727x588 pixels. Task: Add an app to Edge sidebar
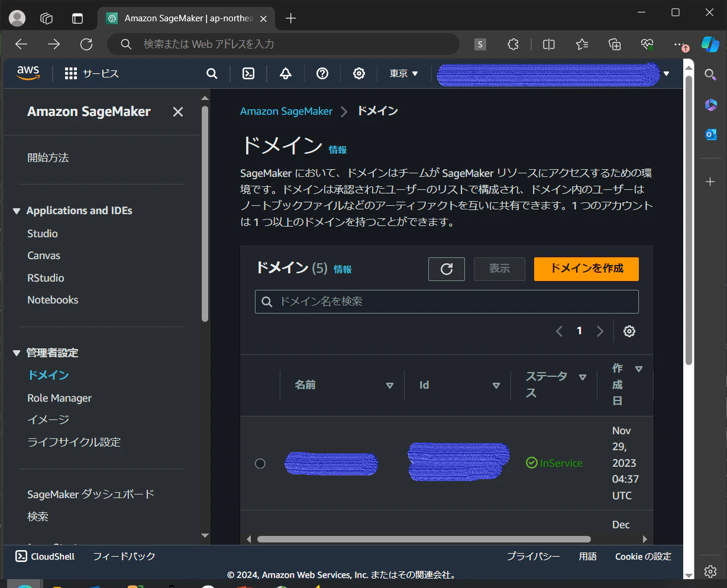pos(710,182)
